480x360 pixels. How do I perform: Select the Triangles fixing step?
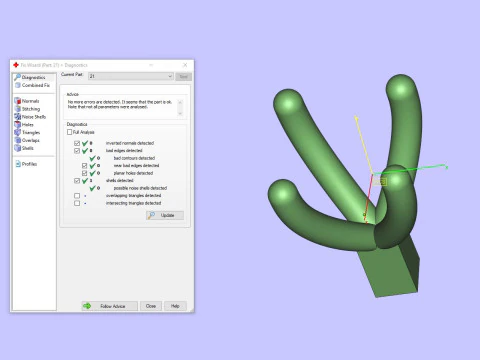[x=27, y=132]
